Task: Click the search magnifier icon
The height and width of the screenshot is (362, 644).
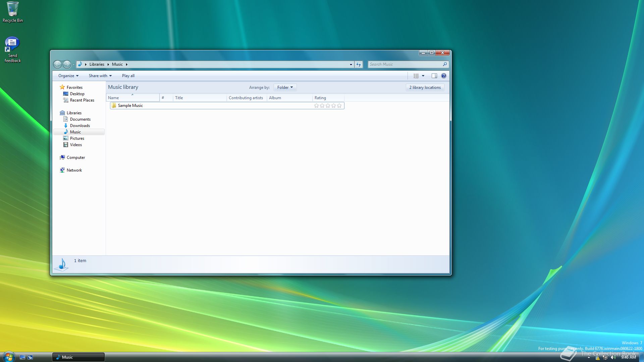Action: pyautogui.click(x=445, y=64)
